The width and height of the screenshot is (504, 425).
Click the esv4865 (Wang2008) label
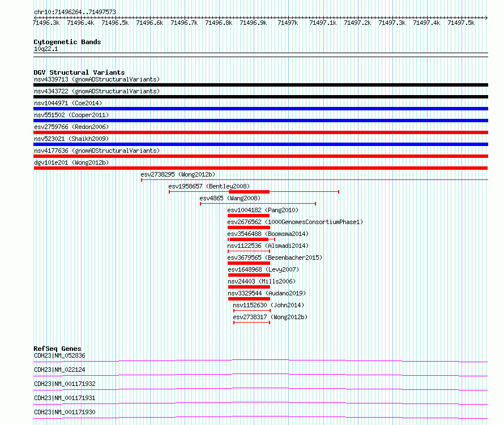pos(230,198)
